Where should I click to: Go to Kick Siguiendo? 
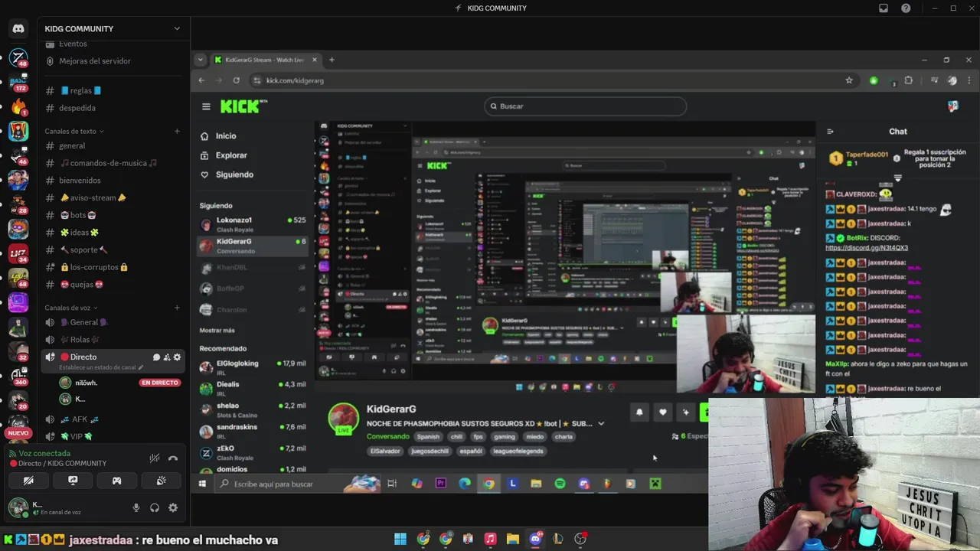pyautogui.click(x=227, y=174)
